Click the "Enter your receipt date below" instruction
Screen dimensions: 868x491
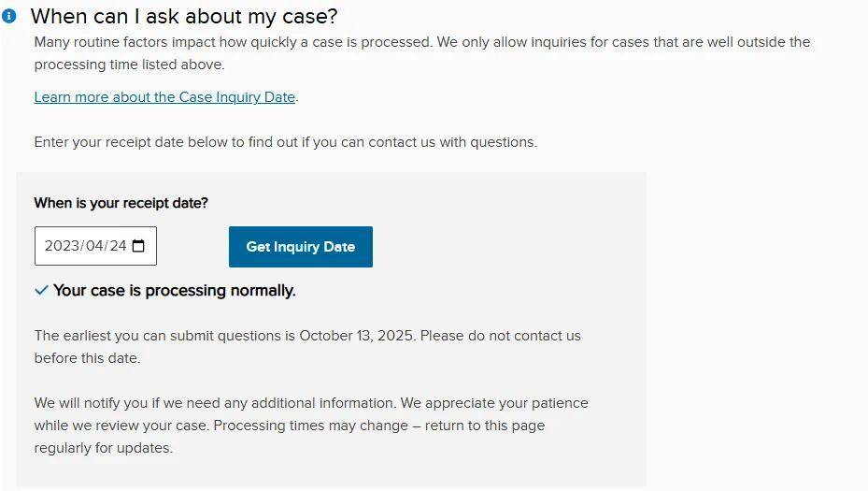pyautogui.click(x=285, y=142)
